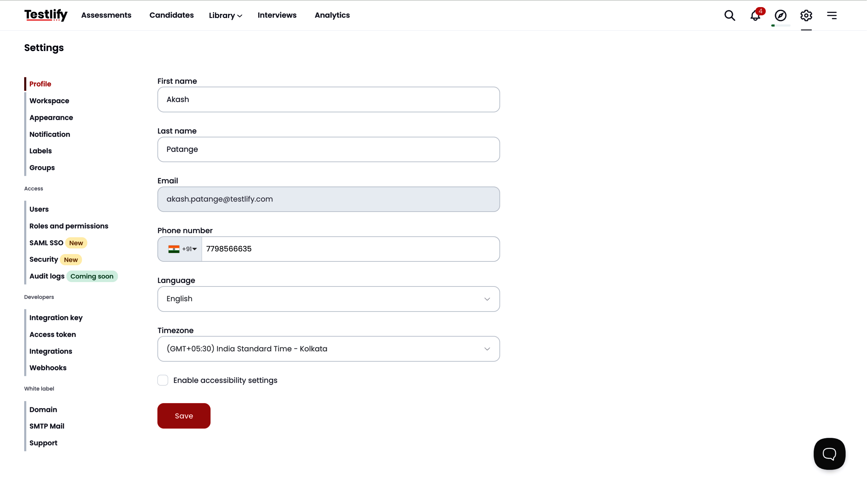Screen dimensions: 868x491
Task: Click the First name input field
Action: click(328, 99)
